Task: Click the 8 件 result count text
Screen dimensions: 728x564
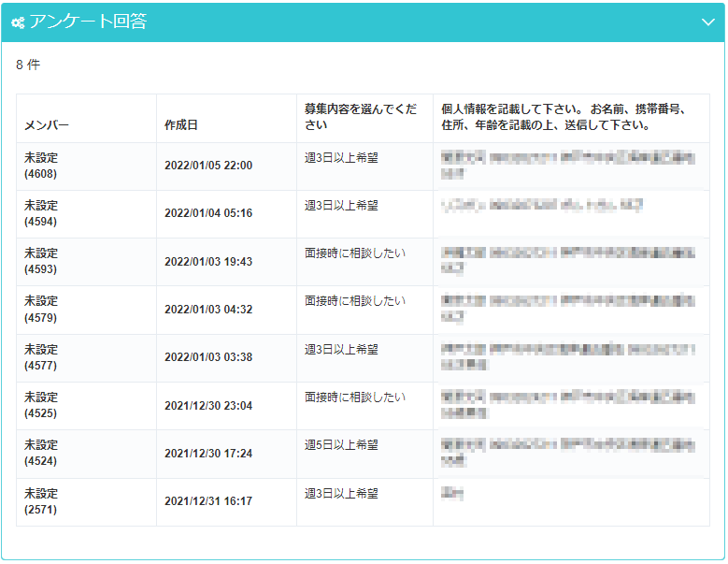Action: 28,65
